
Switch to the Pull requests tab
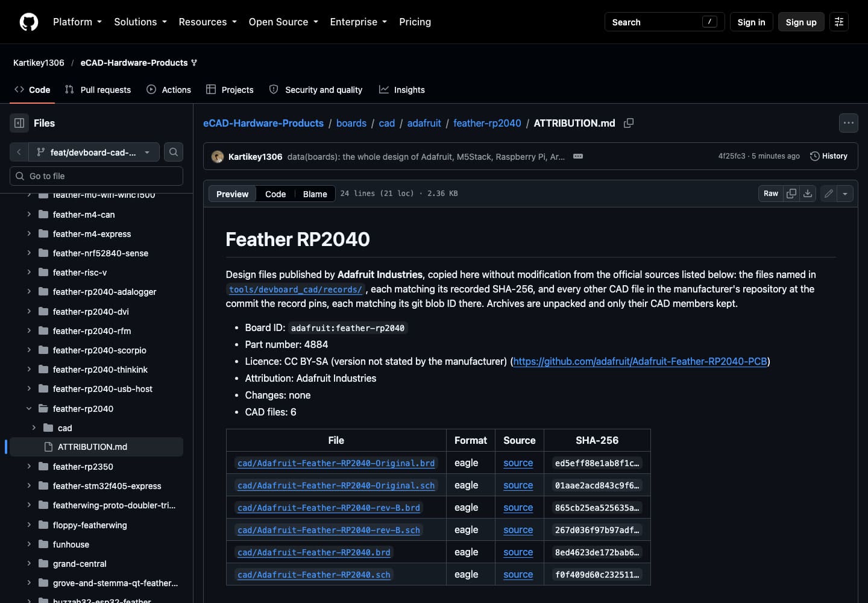point(98,89)
